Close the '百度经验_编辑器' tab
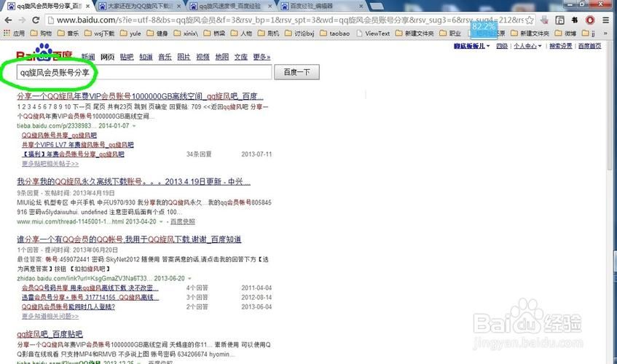Screen dimensions: 617x364 tap(361, 7)
